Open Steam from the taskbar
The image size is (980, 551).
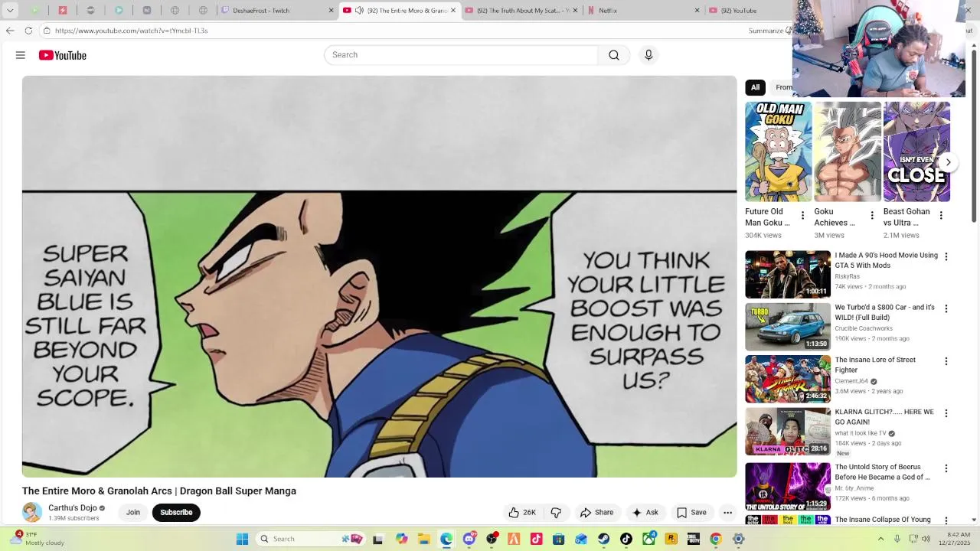604,539
